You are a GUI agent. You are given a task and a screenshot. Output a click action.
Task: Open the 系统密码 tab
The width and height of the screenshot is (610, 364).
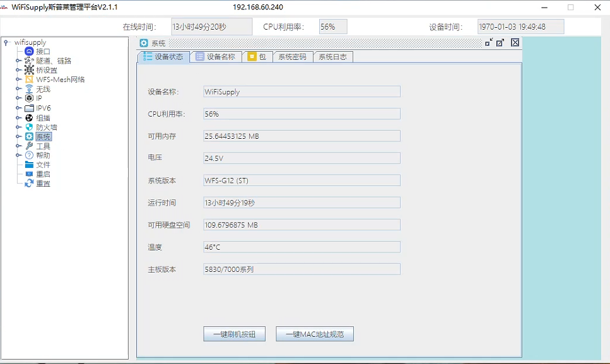293,57
